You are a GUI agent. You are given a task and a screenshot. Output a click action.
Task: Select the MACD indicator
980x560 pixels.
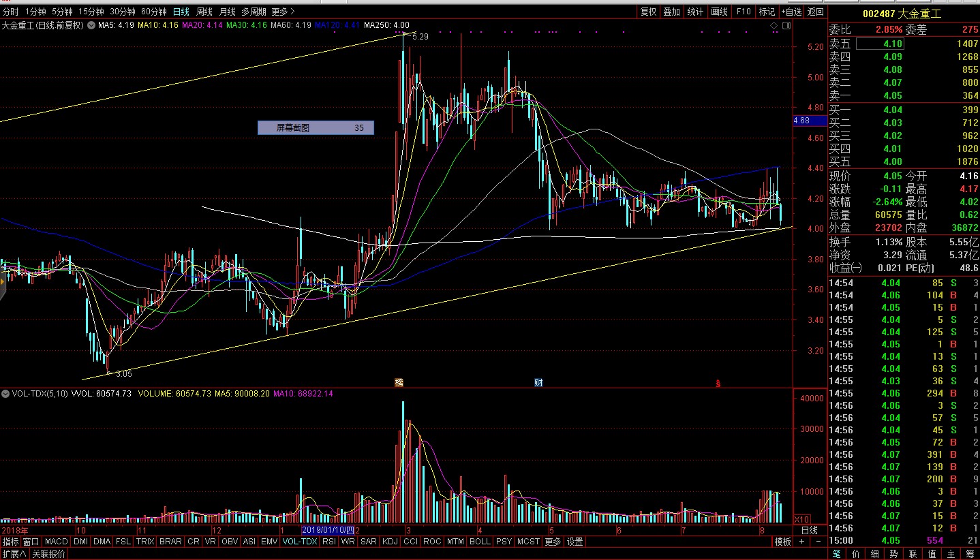point(57,542)
